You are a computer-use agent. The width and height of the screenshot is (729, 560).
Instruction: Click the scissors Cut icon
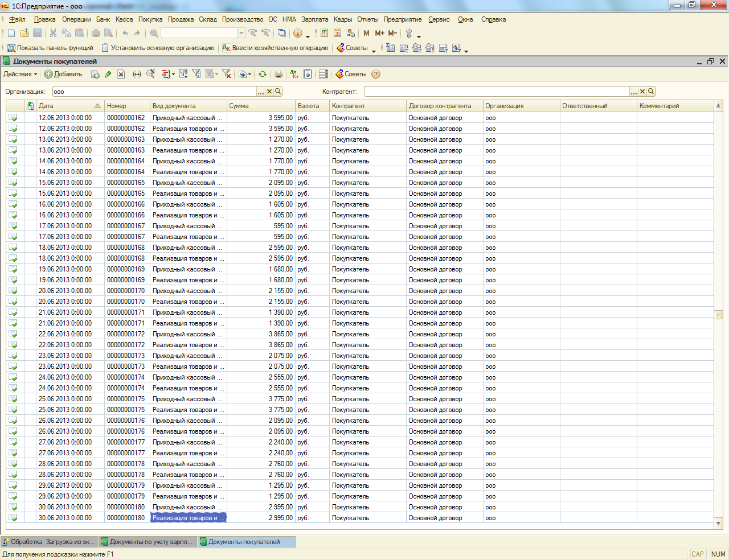coord(53,33)
